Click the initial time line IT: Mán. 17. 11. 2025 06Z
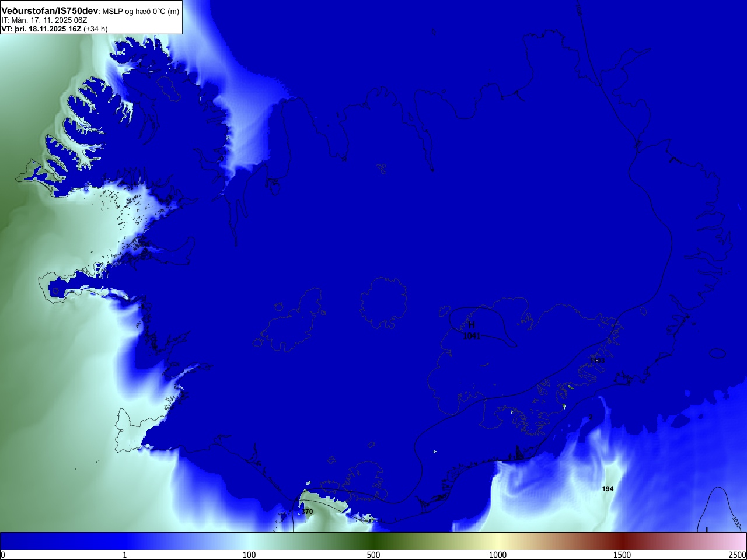This screenshot has width=747, height=560. click(44, 20)
